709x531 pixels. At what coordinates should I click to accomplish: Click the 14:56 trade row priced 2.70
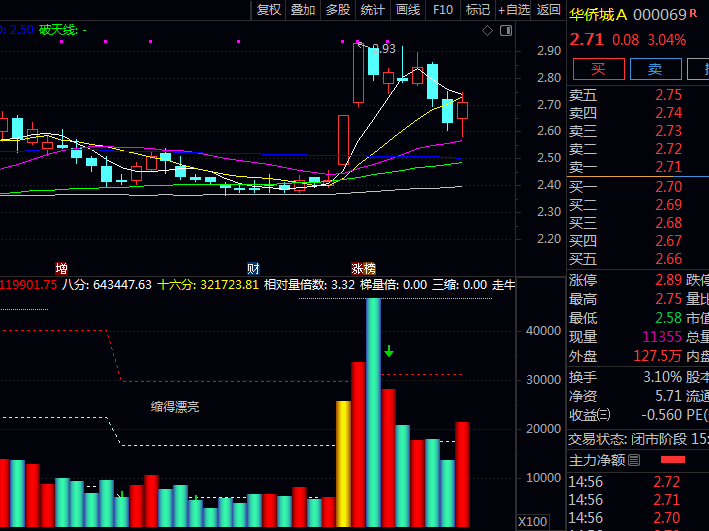638,518
